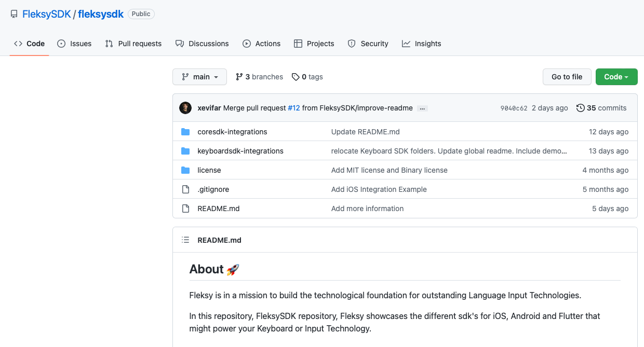This screenshot has width=644, height=347.
Task: Click the .gitignore file icon
Action: pyautogui.click(x=185, y=189)
